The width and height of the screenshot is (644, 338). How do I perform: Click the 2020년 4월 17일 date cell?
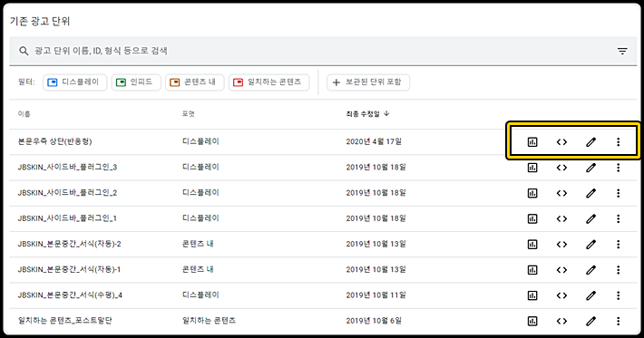coord(374,141)
